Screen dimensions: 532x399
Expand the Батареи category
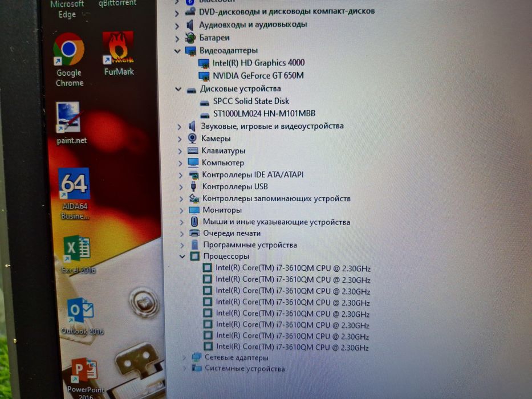177,39
